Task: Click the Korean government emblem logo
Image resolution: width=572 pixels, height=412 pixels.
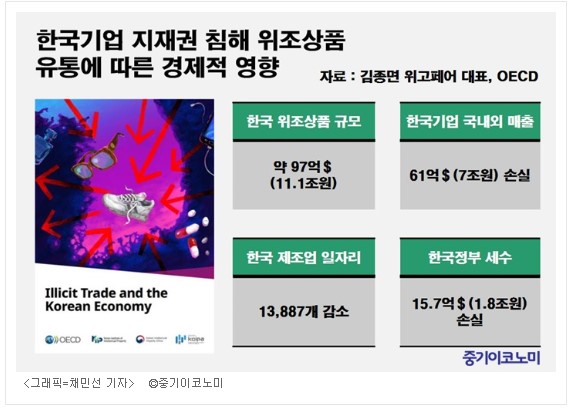Action: (151, 339)
